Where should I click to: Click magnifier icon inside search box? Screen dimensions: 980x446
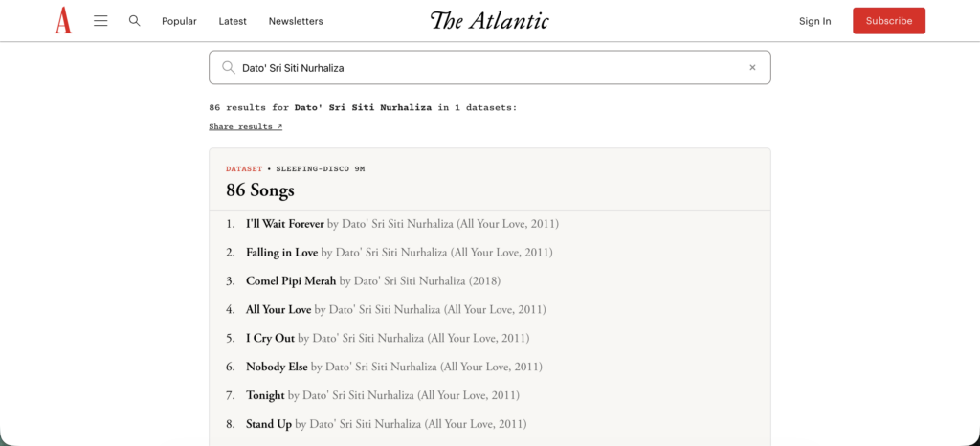pyautogui.click(x=229, y=67)
